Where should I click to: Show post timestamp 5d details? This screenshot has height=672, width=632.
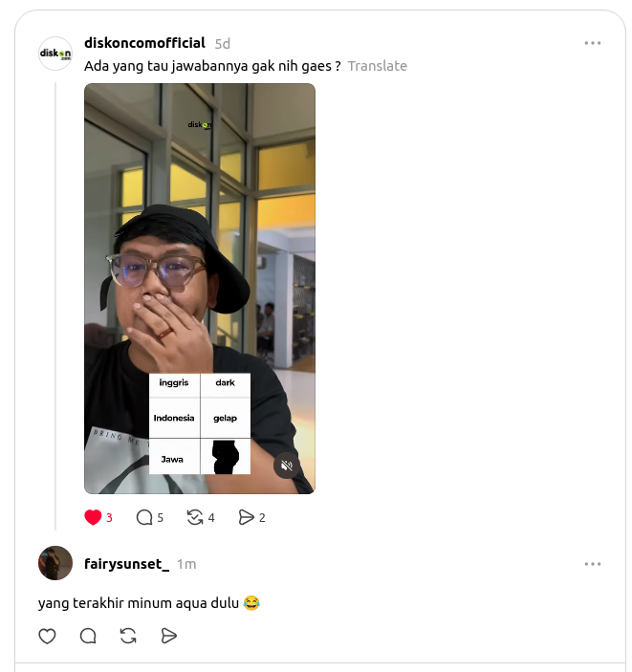click(x=223, y=44)
